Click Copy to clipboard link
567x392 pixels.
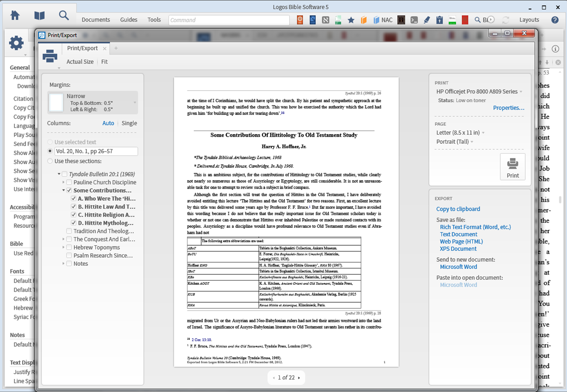coord(458,209)
